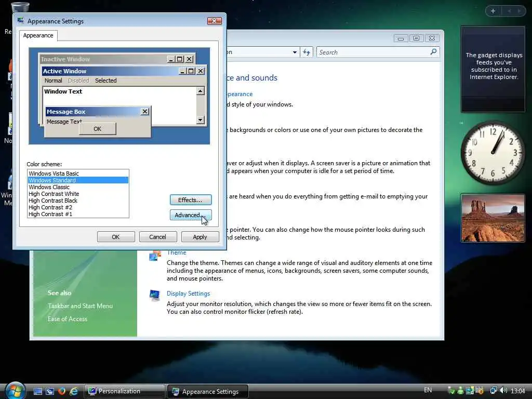532x399 pixels.
Task: Switch to Personalization taskbar button
Action: click(x=124, y=391)
